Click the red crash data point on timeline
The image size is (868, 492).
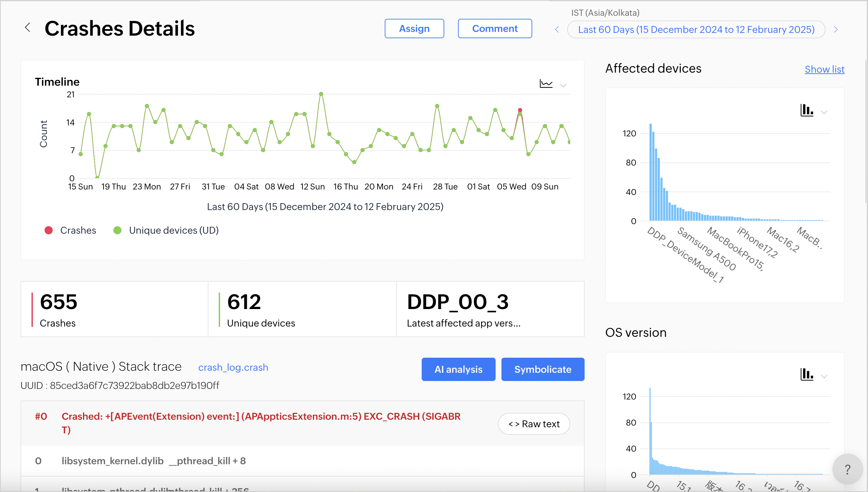coord(520,110)
